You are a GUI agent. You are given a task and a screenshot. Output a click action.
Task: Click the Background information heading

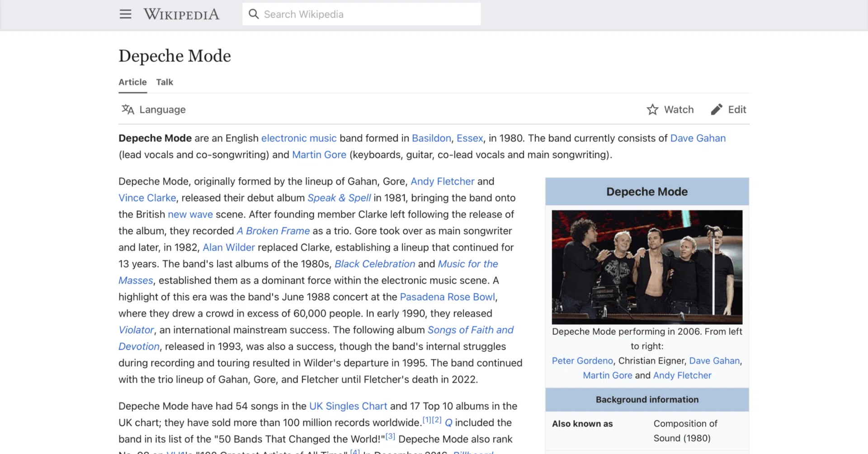pos(647,400)
